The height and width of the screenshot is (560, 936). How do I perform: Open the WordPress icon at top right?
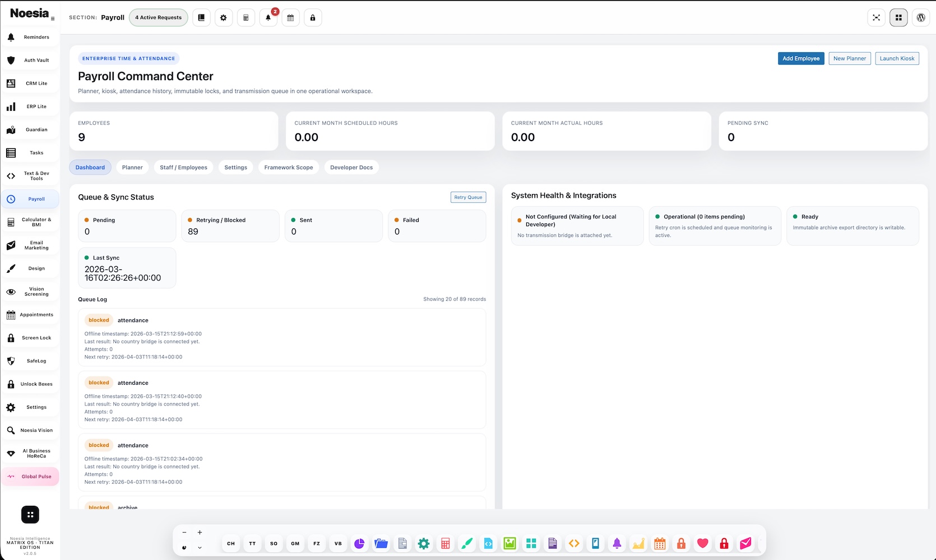[x=921, y=17]
